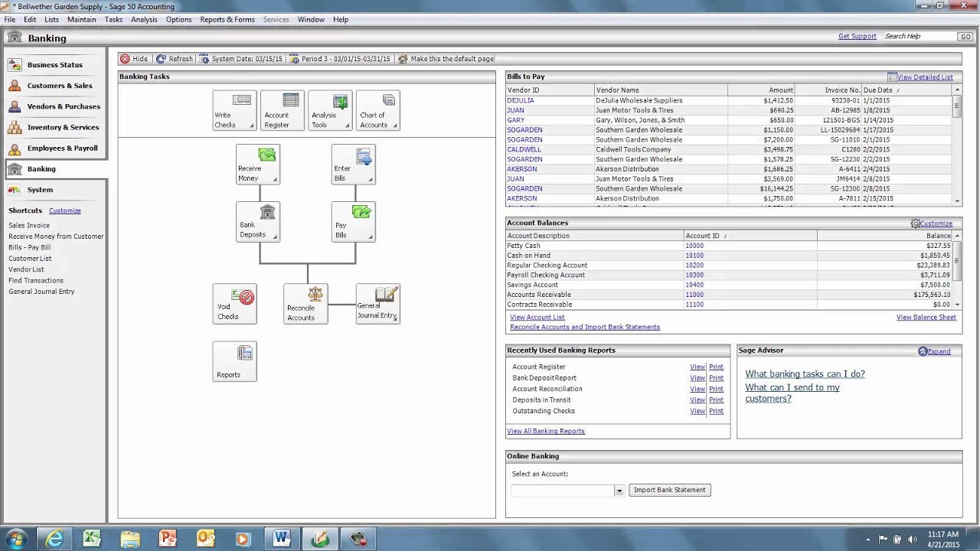Go to Business Status navigation
This screenshot has height=551, width=980.
point(54,65)
